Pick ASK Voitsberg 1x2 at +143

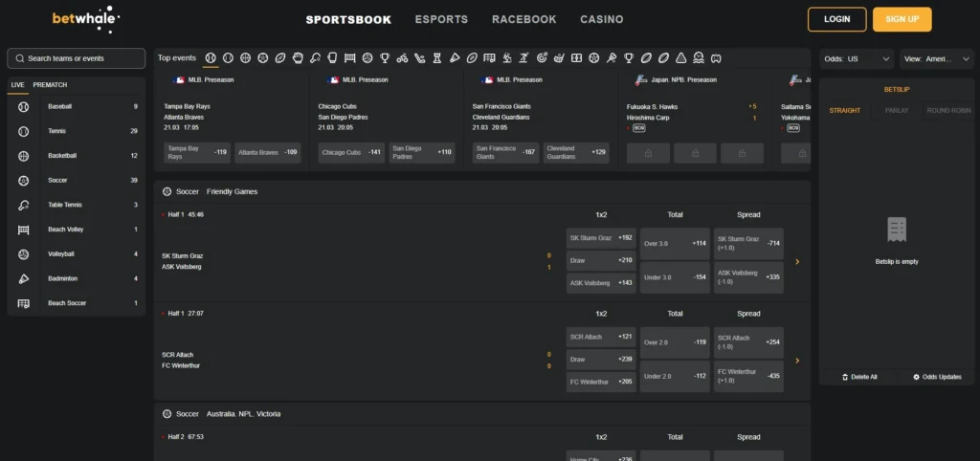[x=601, y=283]
